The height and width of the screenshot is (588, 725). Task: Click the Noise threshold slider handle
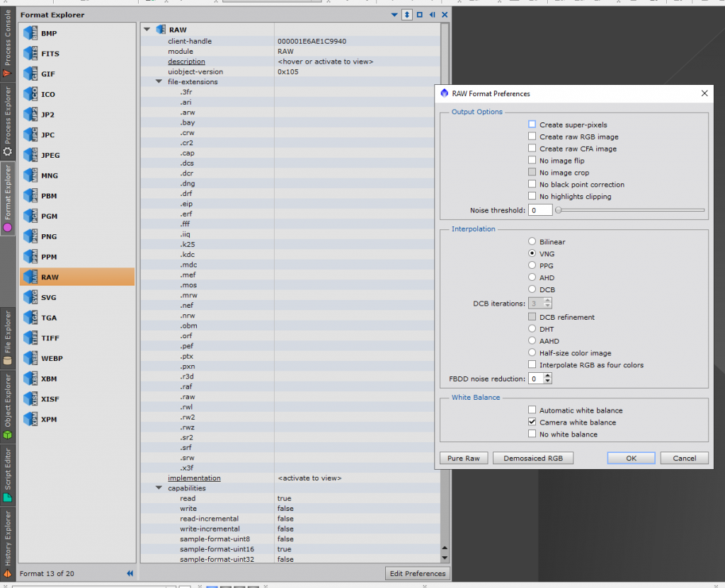[558, 210]
